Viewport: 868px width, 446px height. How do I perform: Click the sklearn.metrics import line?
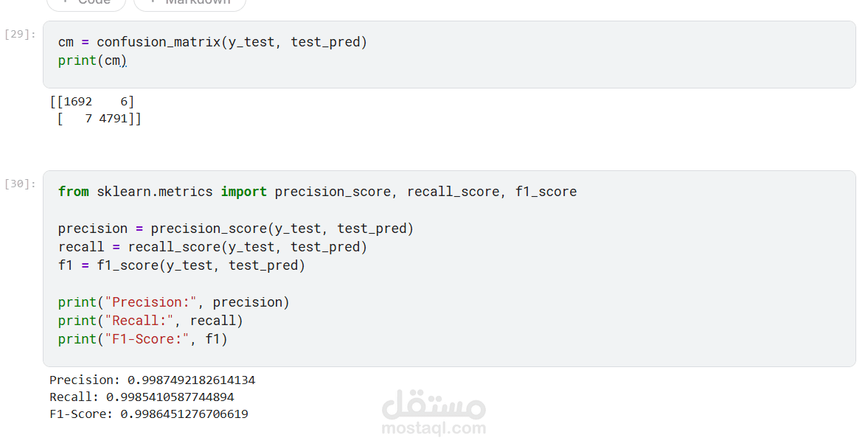pos(317,192)
